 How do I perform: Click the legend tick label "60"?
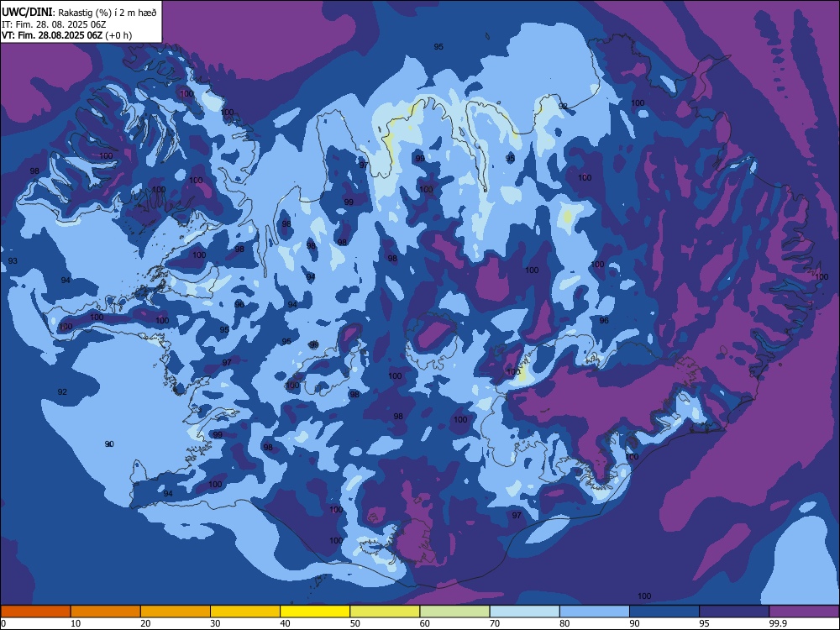coord(425,623)
